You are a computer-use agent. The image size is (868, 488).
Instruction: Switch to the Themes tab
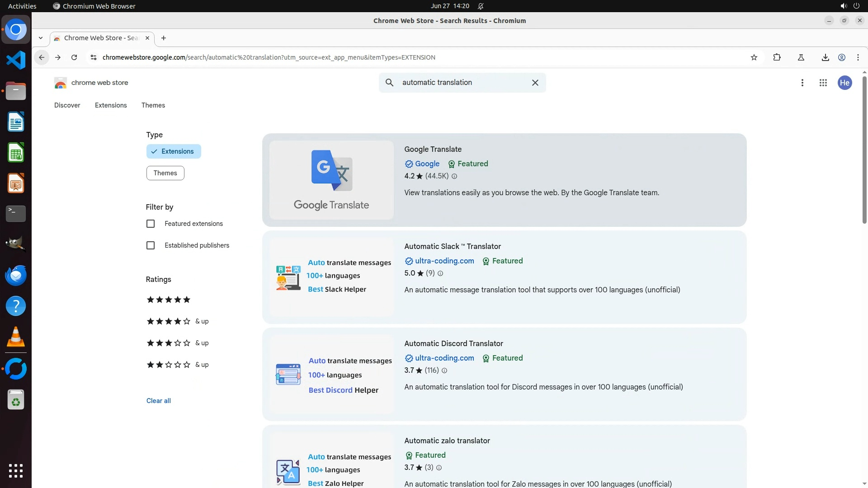153,105
